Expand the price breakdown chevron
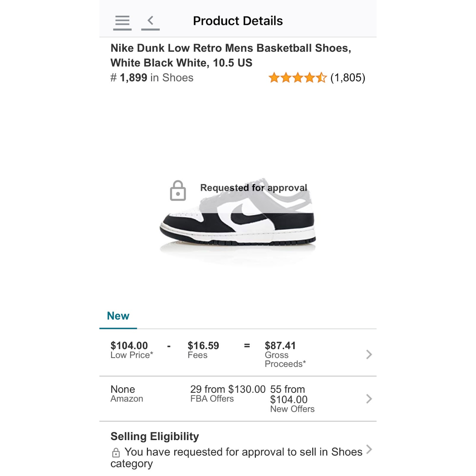This screenshot has width=476, height=476. point(369,354)
